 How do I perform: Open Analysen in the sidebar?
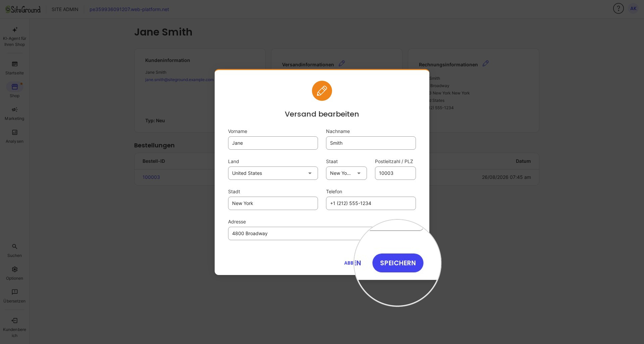click(14, 136)
